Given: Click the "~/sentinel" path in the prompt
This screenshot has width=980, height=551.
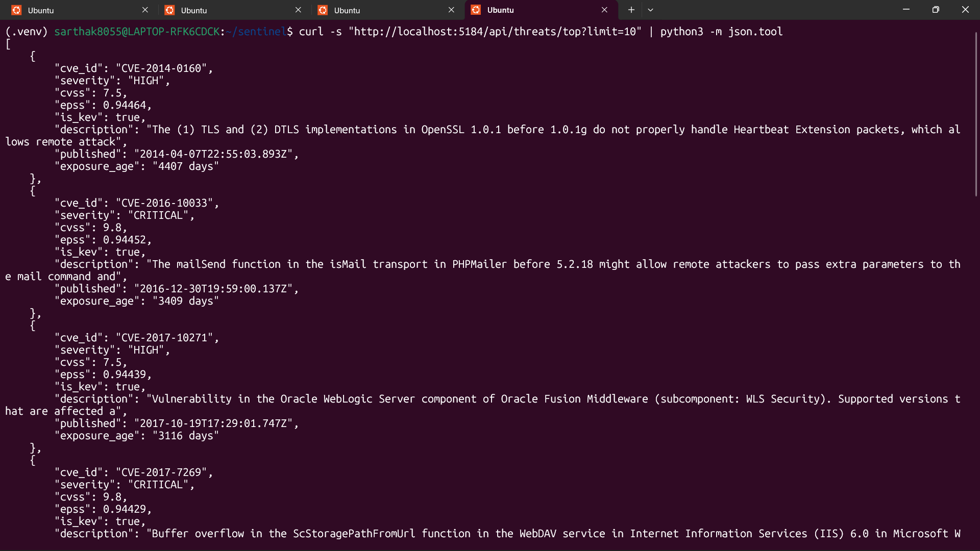Looking at the screenshot, I should coord(256,32).
